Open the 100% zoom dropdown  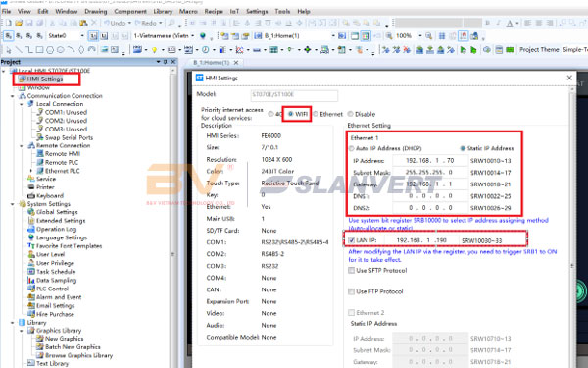420,36
